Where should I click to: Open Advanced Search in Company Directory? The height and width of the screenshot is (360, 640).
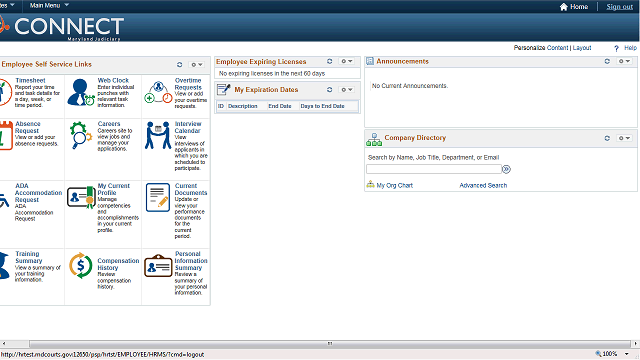click(483, 185)
